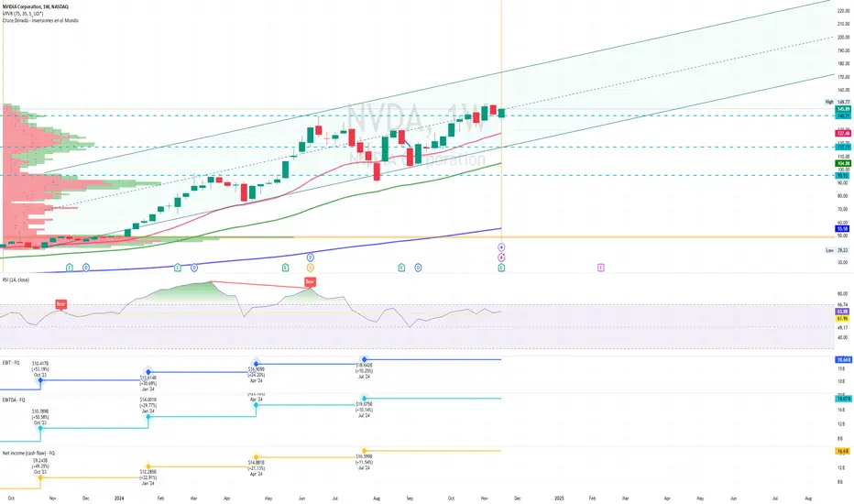
Task: Select the EBIT Oct '23 data point $10.417B
Action: (x=40, y=379)
